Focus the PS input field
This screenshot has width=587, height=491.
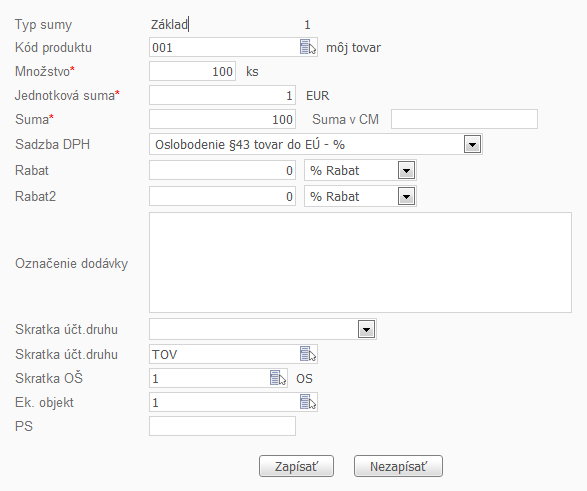[x=222, y=426]
